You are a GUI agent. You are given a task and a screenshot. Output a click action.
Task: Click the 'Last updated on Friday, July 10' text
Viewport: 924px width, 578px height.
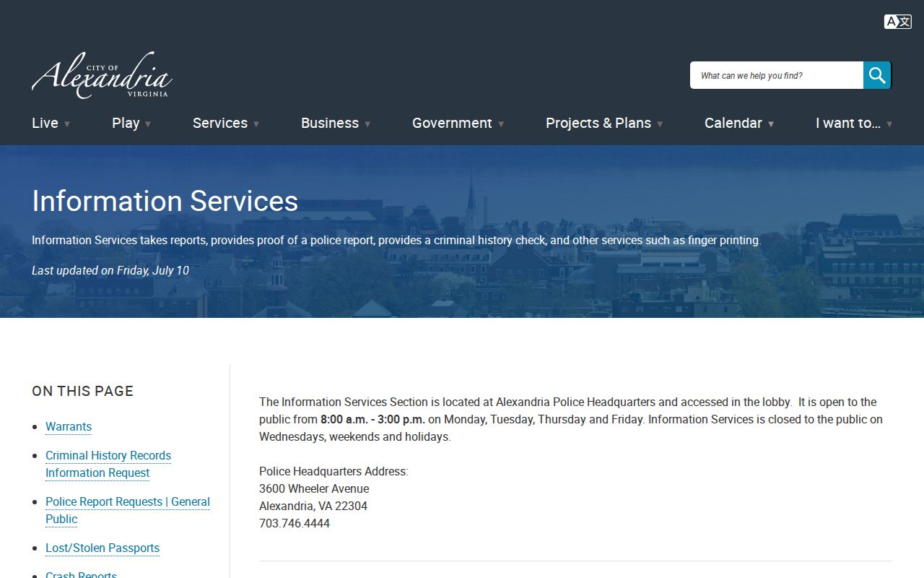coord(110,270)
